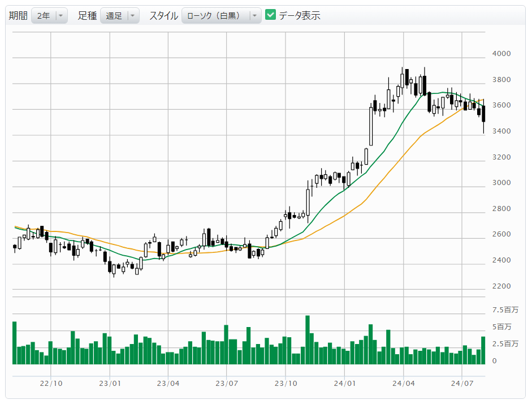
Task: Click the 2400 price axis label
Action: coord(501,260)
